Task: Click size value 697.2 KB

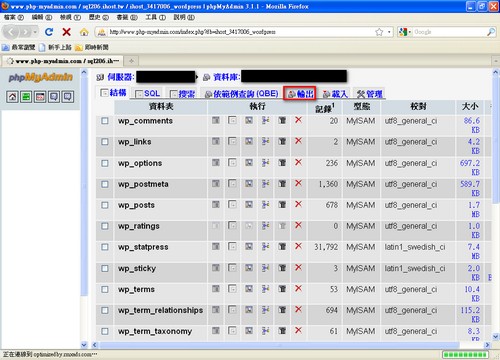Action: [x=470, y=167]
